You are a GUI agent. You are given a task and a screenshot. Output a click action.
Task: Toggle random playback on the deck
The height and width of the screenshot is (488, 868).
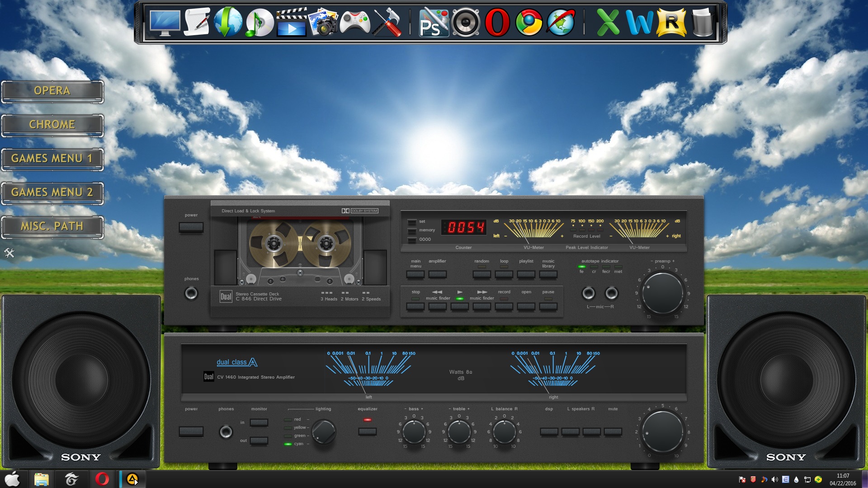tap(481, 274)
